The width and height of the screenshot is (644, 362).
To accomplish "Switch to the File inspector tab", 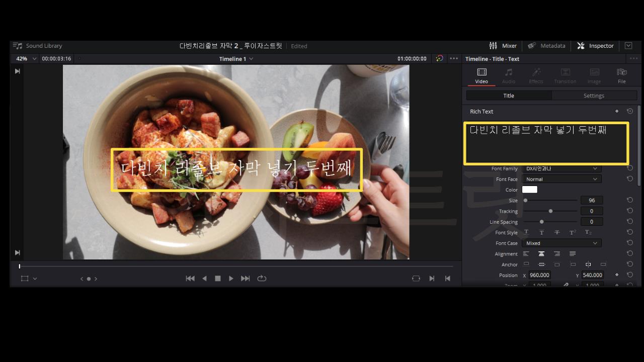I will click(x=622, y=76).
